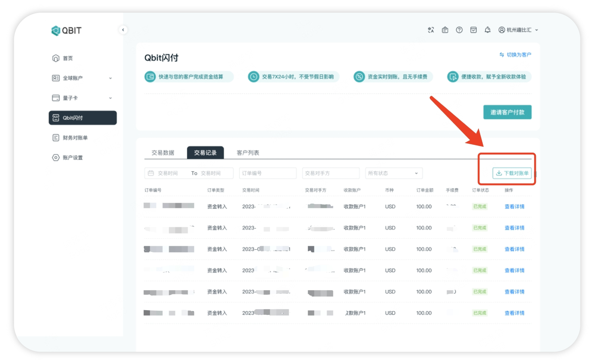594x364 pixels.
Task: Open the language translation icon in header
Action: [431, 30]
